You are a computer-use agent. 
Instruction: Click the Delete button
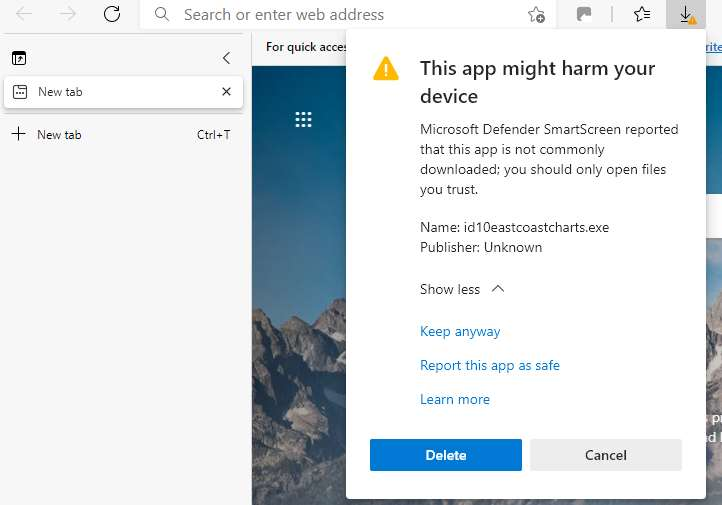[x=446, y=455]
